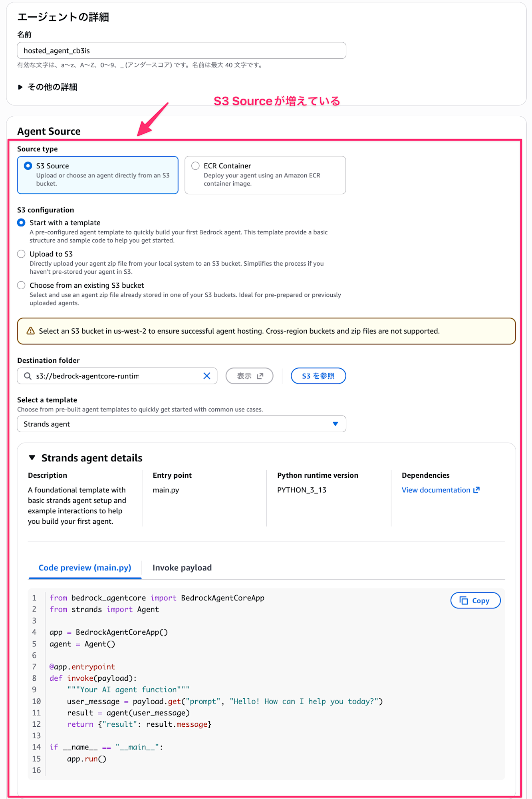Collapse the Strands agent details section
Screen dimensions: 532x799
pos(32,458)
